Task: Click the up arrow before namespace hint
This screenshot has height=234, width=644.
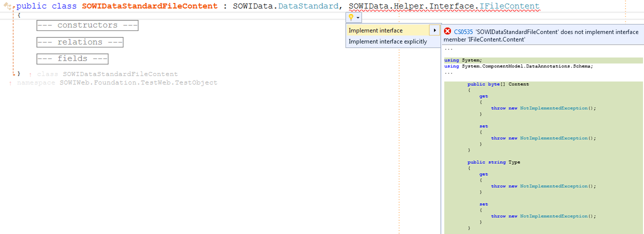Action: pos(10,83)
